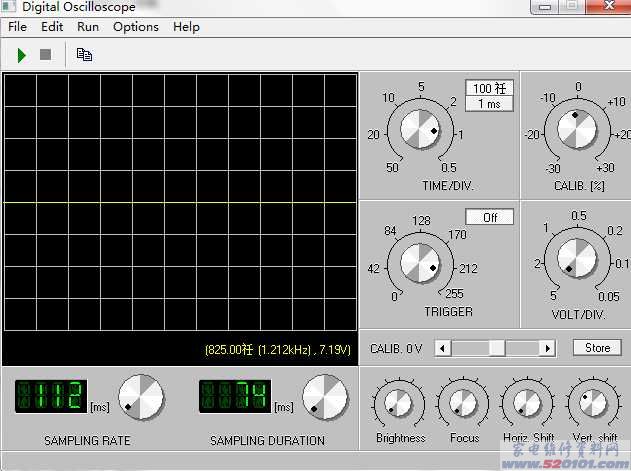Click the Sampling Rate knob
This screenshot has width=631, height=471.
click(141, 398)
